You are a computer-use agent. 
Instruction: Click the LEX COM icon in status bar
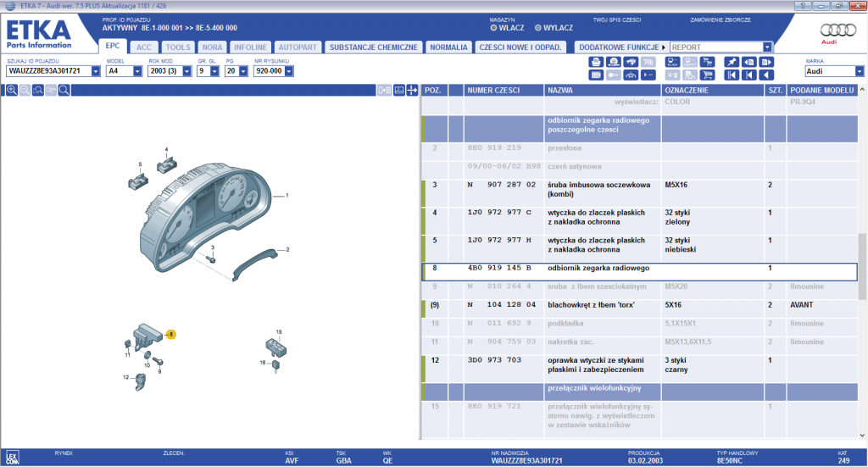12,458
